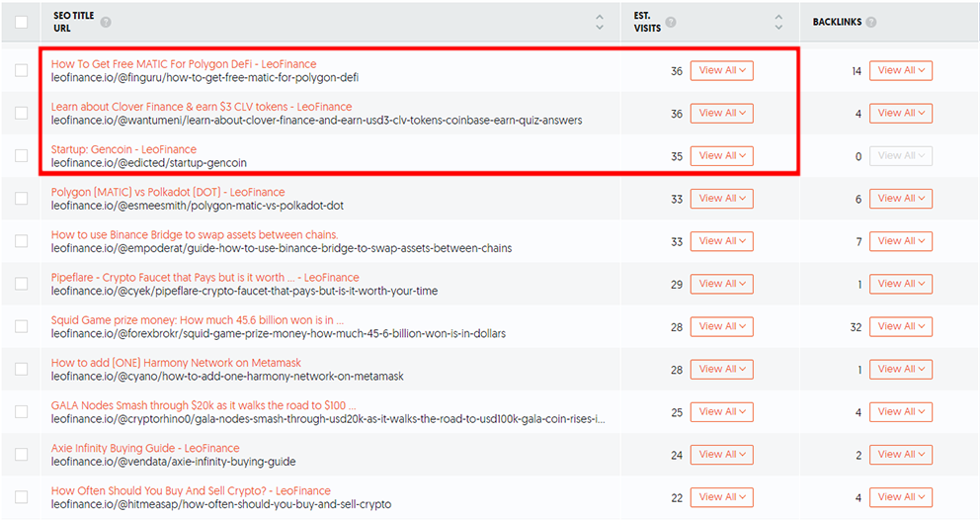Check the Squid Game prize money row
Screen dimensions: 980x520
click(22, 326)
